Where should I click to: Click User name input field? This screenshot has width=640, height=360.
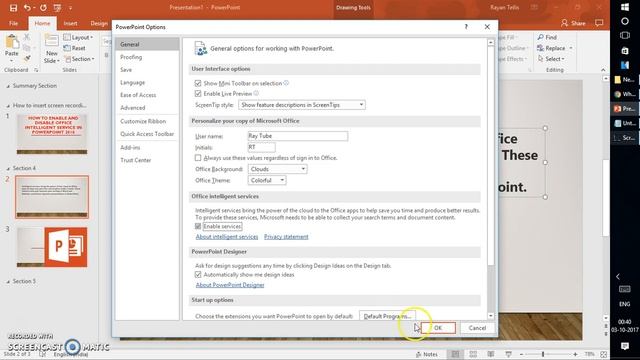pos(298,136)
